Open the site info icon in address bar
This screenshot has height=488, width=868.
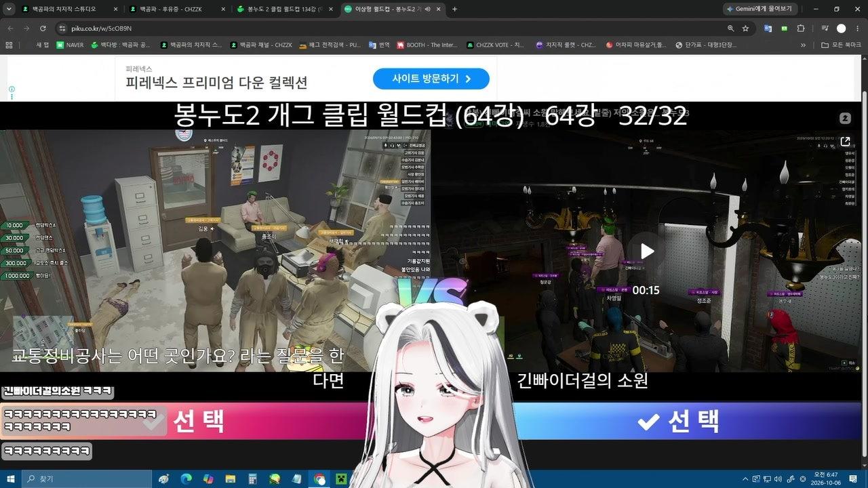tap(62, 28)
